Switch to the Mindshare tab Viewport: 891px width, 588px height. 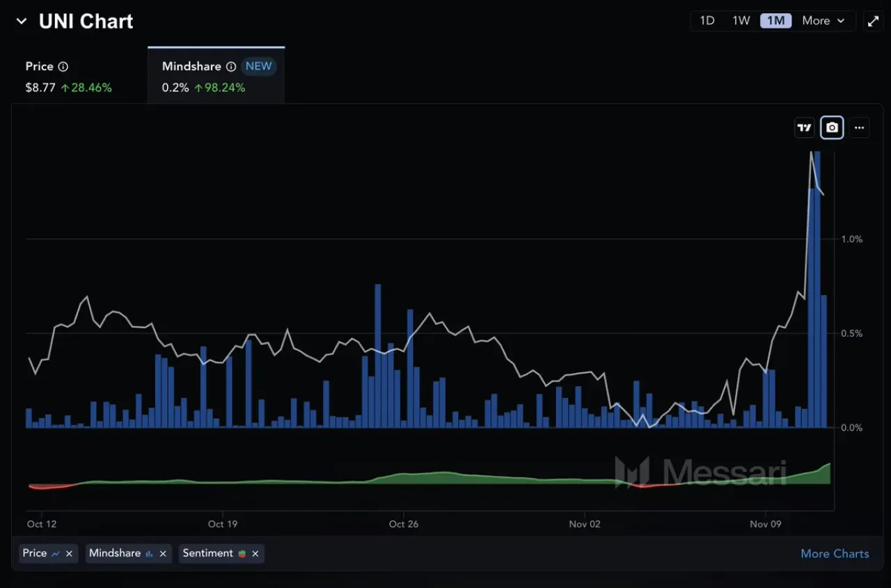(216, 76)
